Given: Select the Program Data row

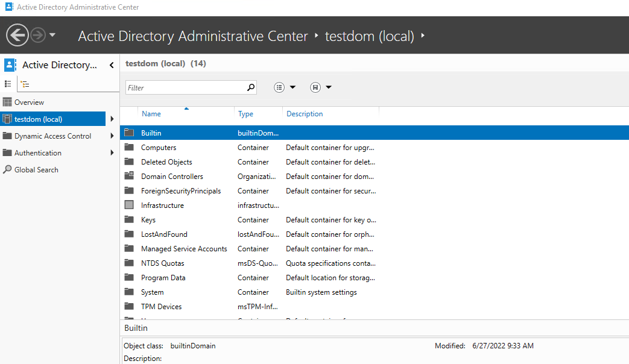Looking at the screenshot, I should [375, 277].
